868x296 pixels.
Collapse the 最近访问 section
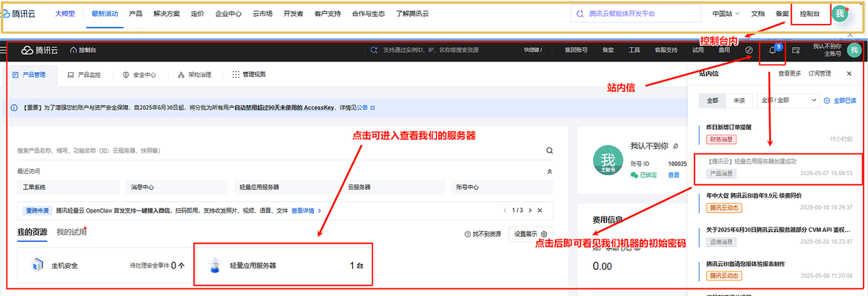[x=549, y=172]
